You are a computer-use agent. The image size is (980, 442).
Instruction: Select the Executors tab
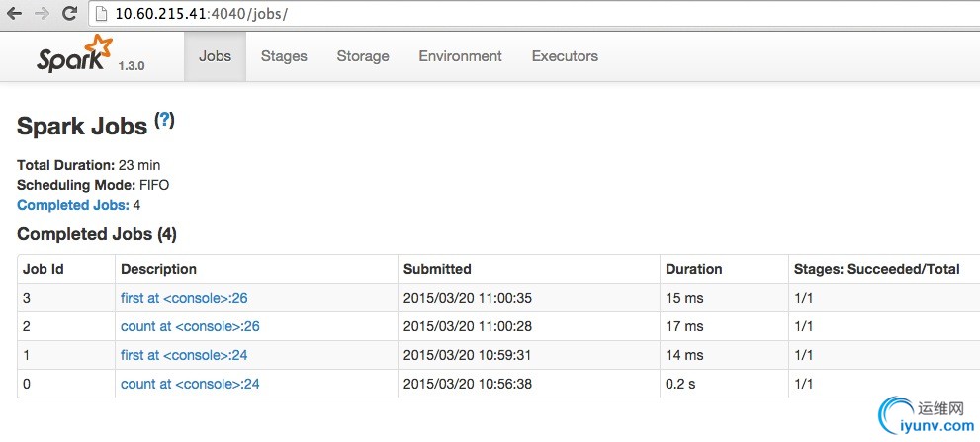tap(565, 56)
